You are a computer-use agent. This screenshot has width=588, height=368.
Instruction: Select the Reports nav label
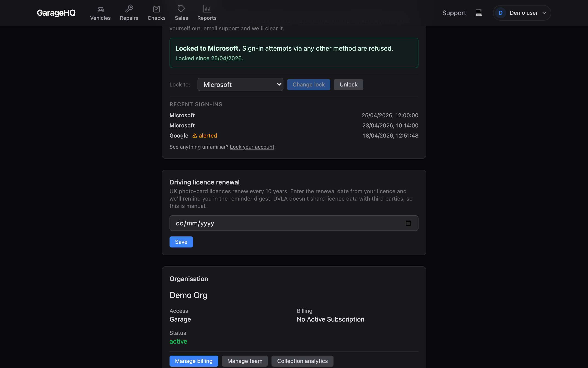coord(207,18)
